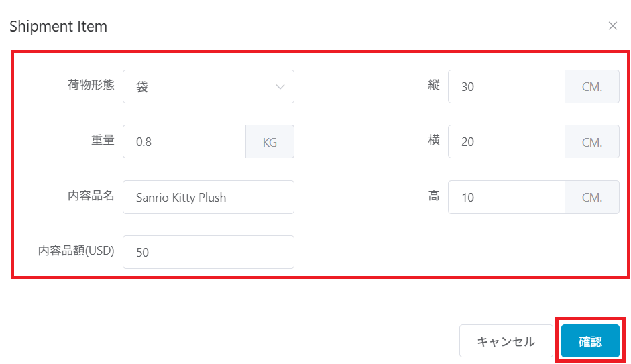The width and height of the screenshot is (631, 364).
Task: Click the 荷物形態 label
Action: [x=91, y=85]
